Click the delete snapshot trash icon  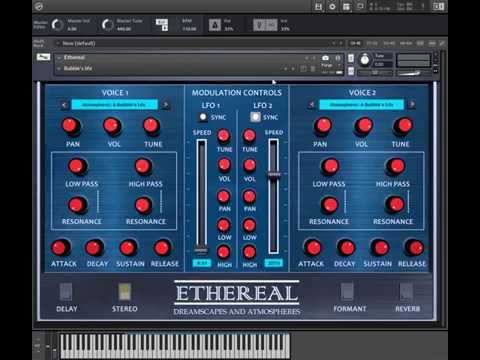[313, 69]
